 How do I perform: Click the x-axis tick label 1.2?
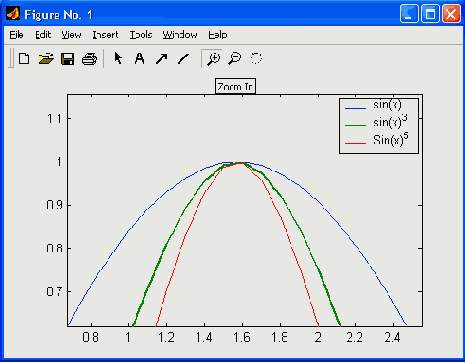[x=166, y=338]
